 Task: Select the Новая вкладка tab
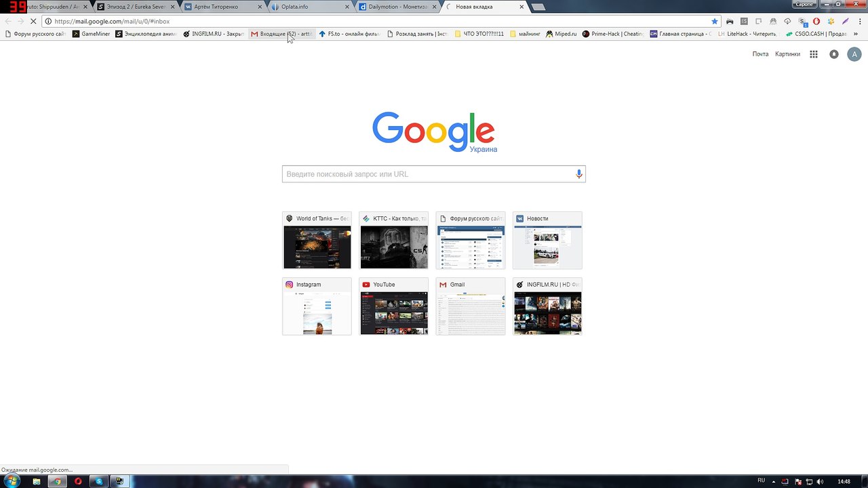pyautogui.click(x=484, y=7)
